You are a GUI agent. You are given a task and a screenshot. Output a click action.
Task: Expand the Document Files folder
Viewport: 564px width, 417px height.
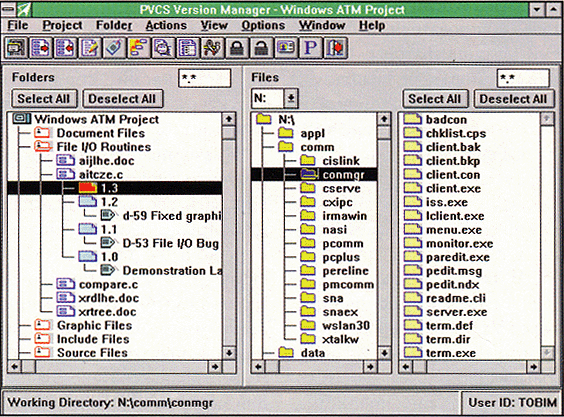[x=43, y=133]
